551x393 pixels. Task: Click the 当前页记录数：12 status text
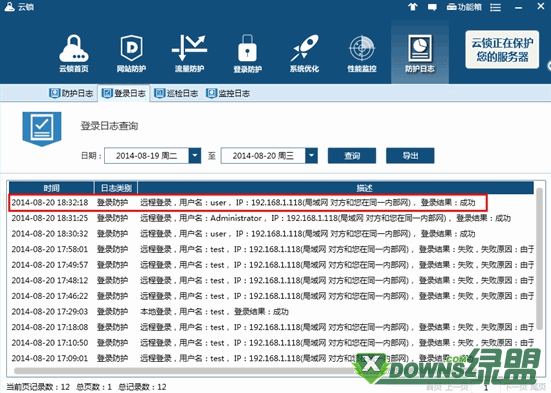tap(38, 387)
